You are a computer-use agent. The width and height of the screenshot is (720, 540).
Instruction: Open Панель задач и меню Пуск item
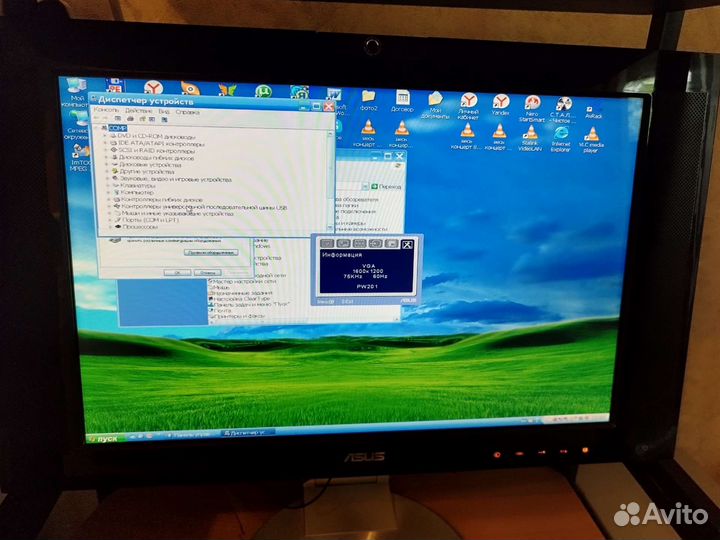point(249,304)
